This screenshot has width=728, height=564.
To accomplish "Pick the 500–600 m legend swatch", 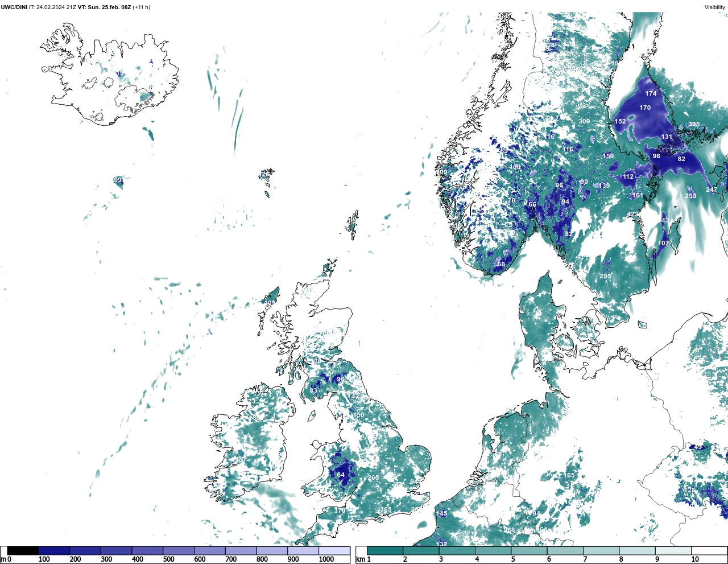I will (179, 551).
